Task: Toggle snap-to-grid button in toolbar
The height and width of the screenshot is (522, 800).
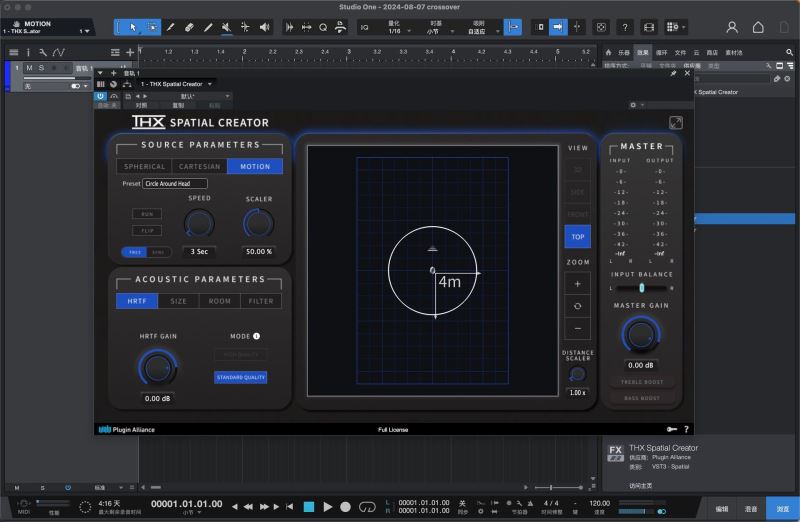Action: point(513,27)
